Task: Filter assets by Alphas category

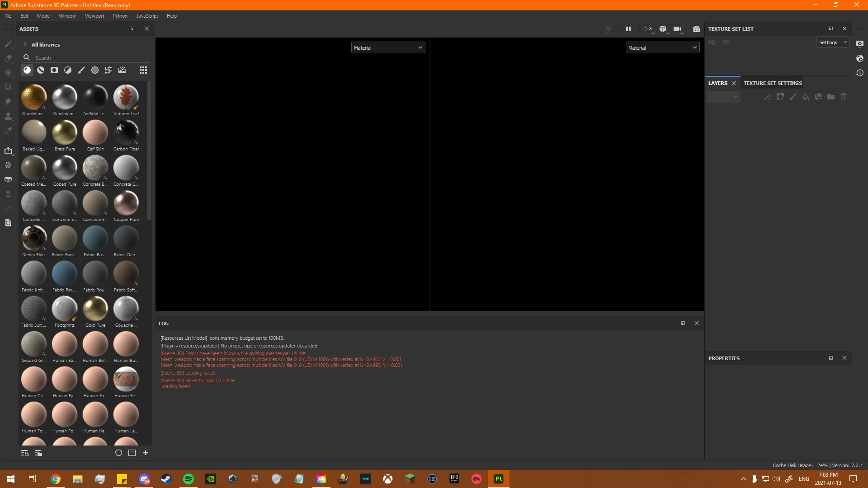Action: (x=95, y=70)
